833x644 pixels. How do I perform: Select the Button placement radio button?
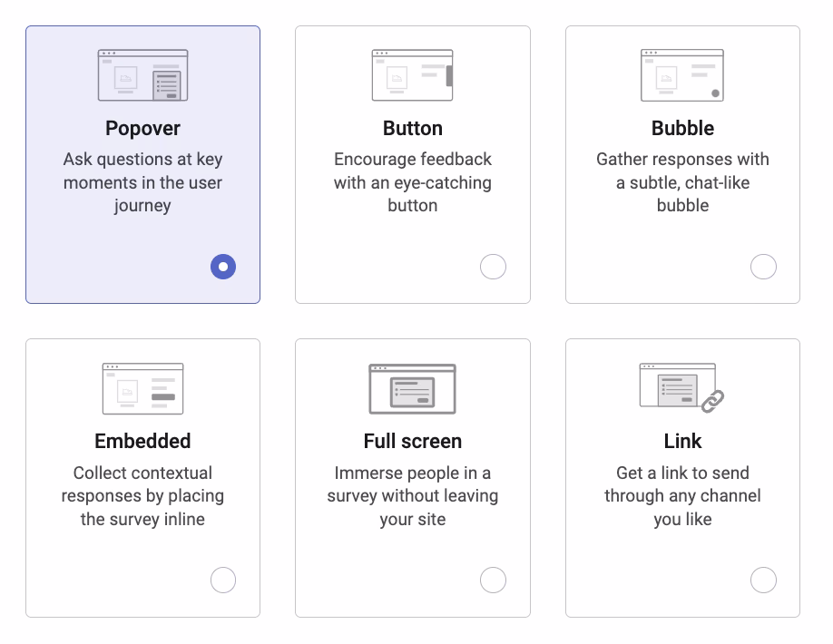tap(493, 267)
